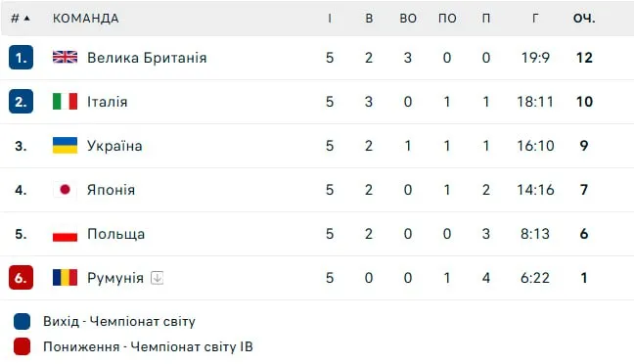Viewport: 634px width, 364px height.
Task: Click the Italy flag icon
Action: [x=66, y=102]
